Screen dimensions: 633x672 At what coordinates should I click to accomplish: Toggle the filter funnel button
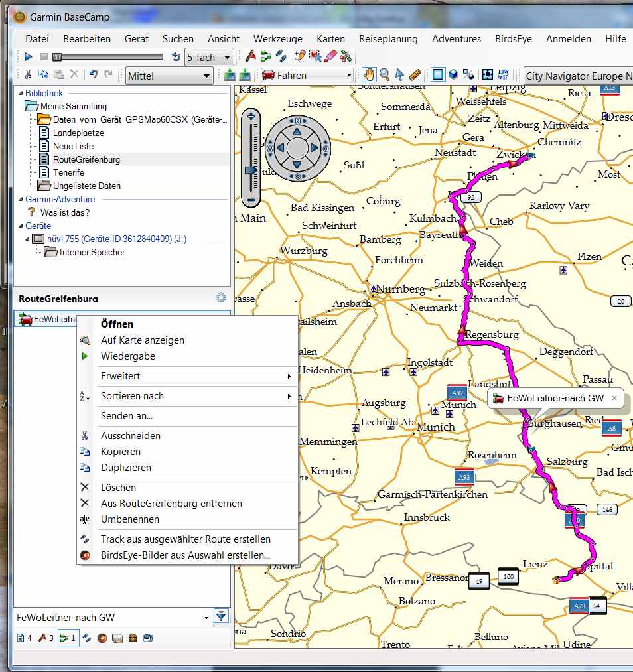coord(221,617)
